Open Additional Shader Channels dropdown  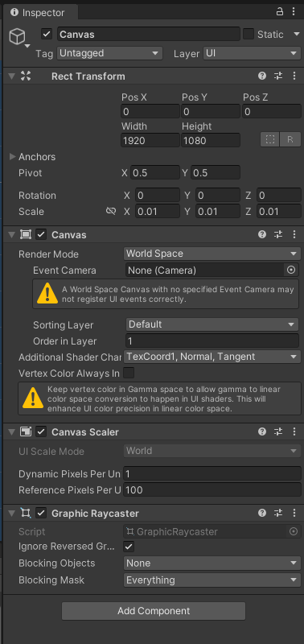coord(212,357)
